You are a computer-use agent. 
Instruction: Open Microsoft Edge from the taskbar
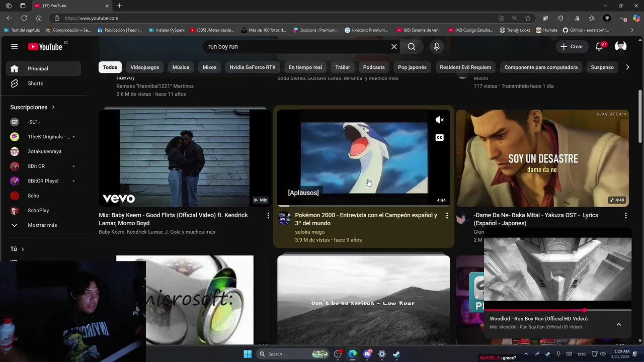[353, 354]
